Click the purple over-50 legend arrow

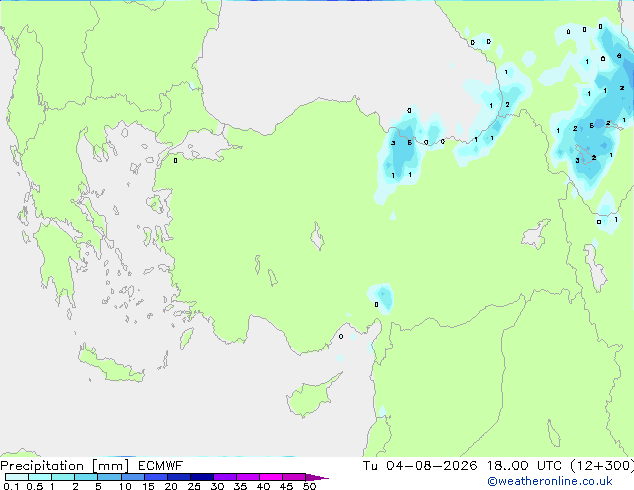click(317, 477)
